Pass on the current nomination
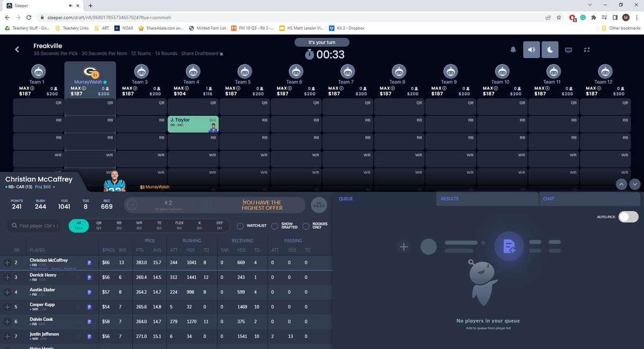 click(x=318, y=205)
